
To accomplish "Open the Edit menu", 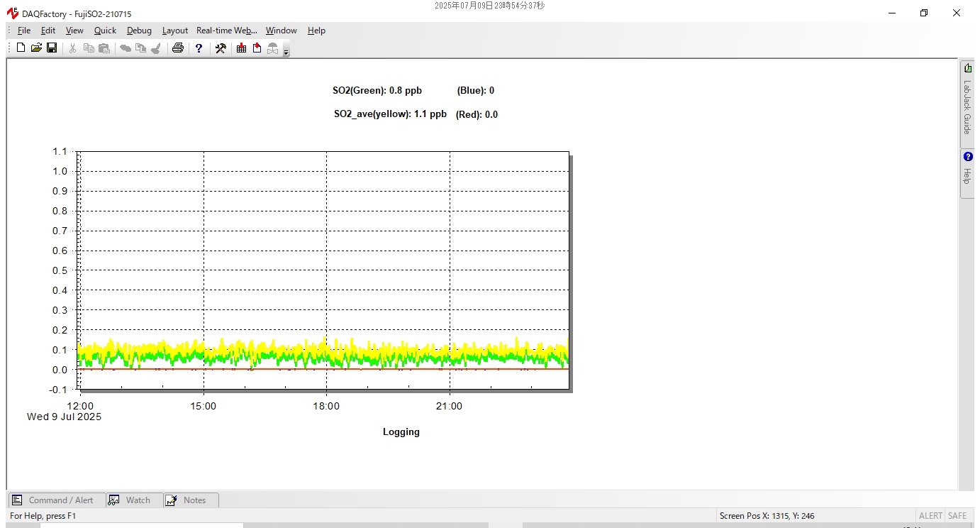I will [x=48, y=31].
